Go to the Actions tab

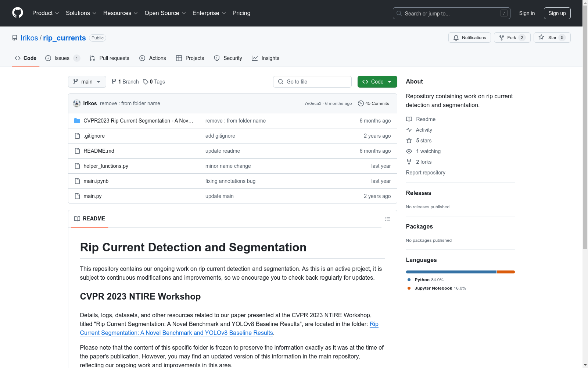click(153, 58)
